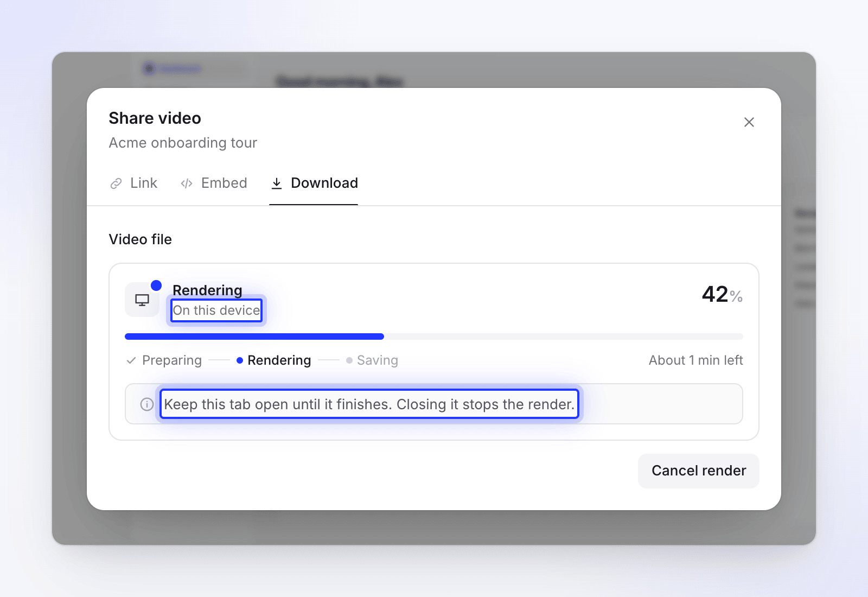Click the 'Video file' section label
The image size is (868, 597).
point(140,239)
